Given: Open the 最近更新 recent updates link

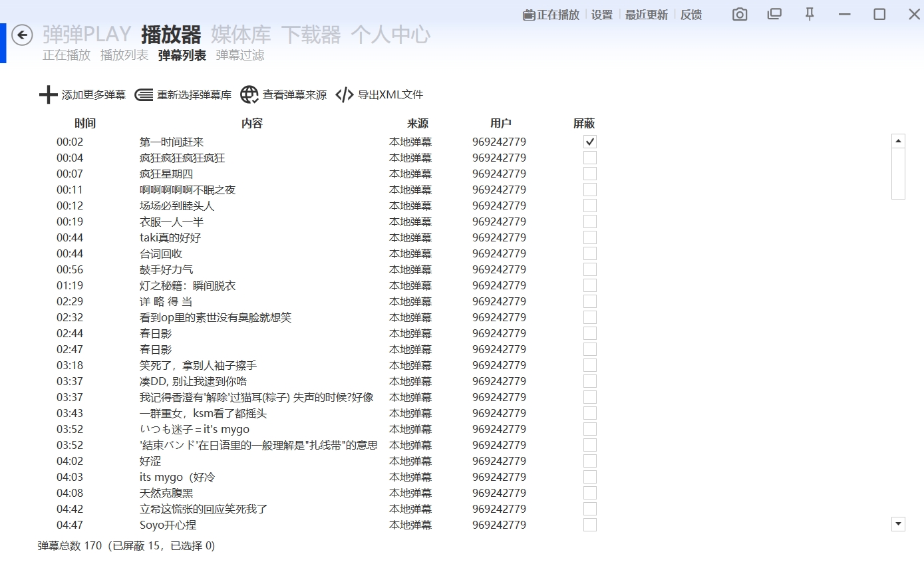Looking at the screenshot, I should click(x=646, y=14).
